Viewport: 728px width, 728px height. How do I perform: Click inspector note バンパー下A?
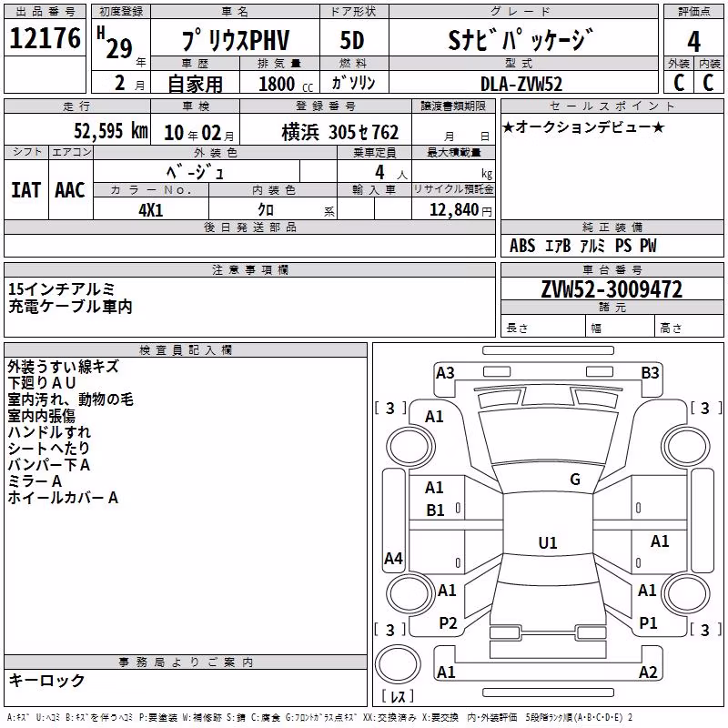(49, 465)
